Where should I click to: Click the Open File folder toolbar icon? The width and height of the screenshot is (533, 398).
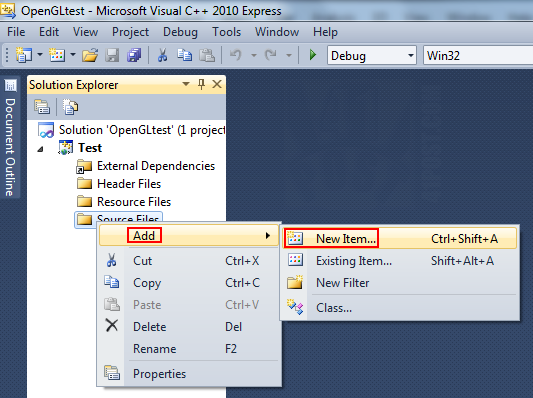coord(90,55)
